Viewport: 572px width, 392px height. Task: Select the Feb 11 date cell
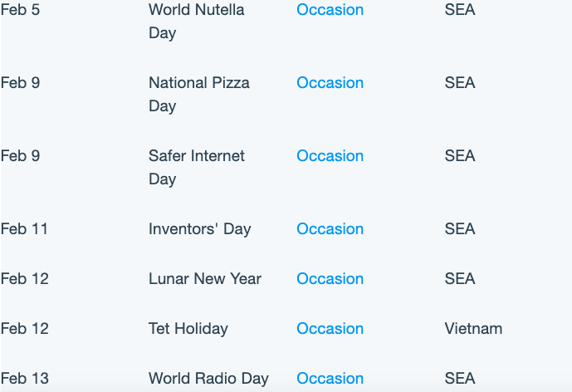[24, 229]
